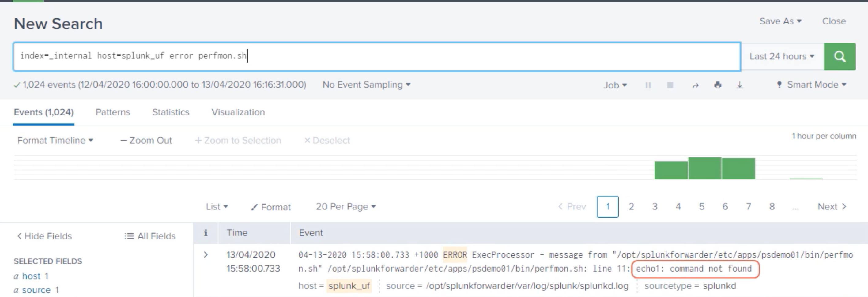The image size is (868, 297).
Task: Open No Event Sampling dropdown
Action: pos(366,85)
